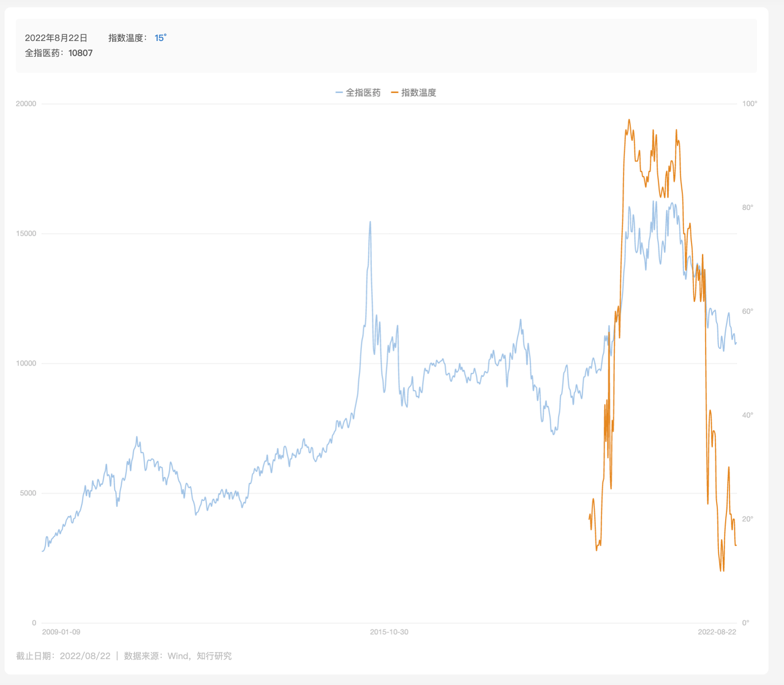Click the 2009-01-09 x-axis start label
This screenshot has width=784, height=685.
click(x=61, y=632)
